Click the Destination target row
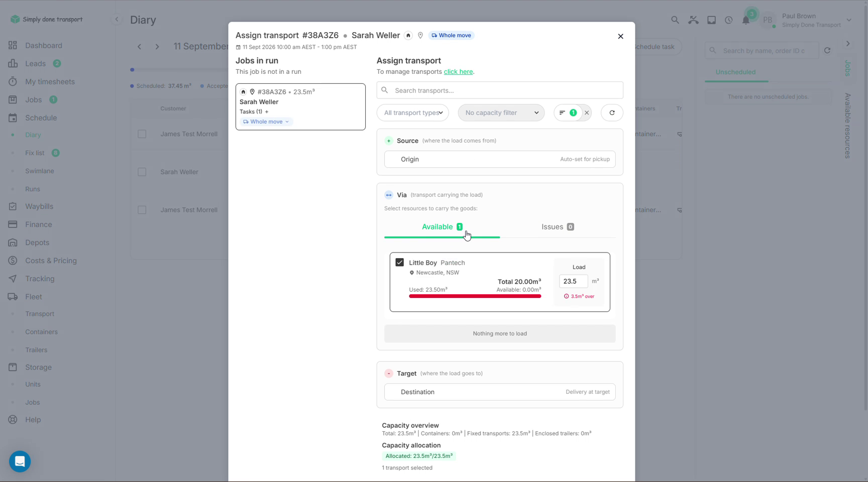 500,392
